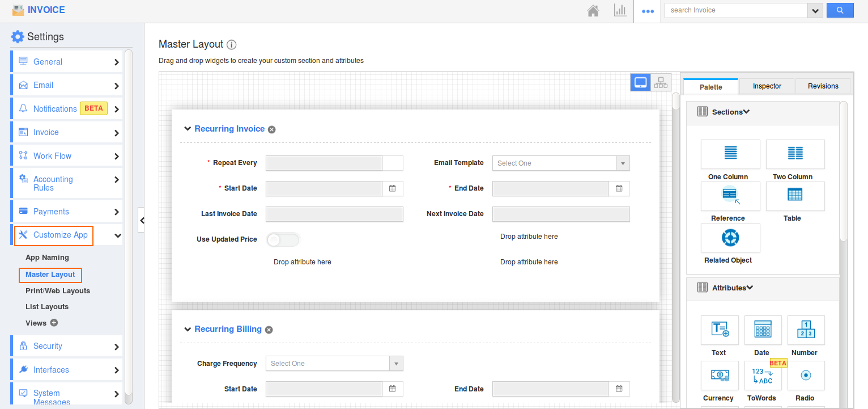Image resolution: width=868 pixels, height=409 pixels.
Task: Click the Invoice app logo icon
Action: pos(18,10)
